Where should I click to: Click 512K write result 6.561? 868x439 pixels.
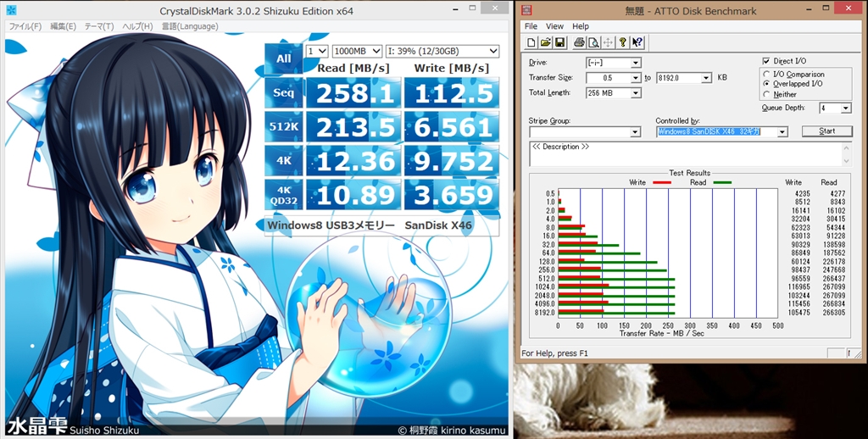(x=452, y=127)
